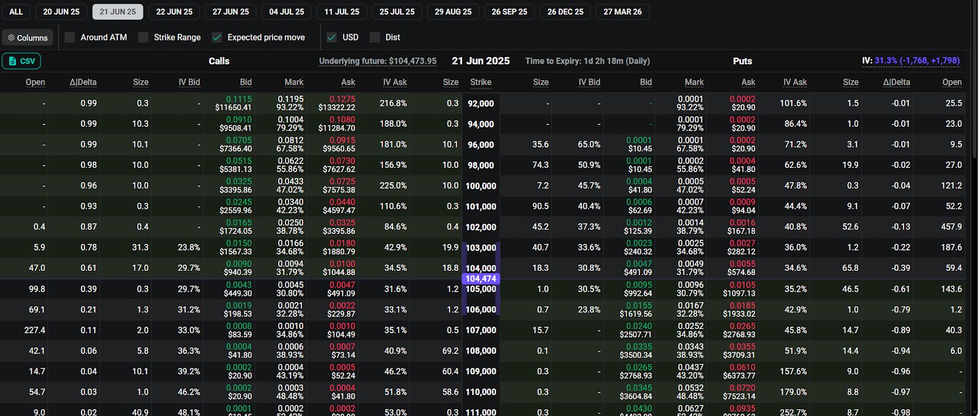The height and width of the screenshot is (416, 980).
Task: Disable the USD checkbox
Action: (x=331, y=37)
